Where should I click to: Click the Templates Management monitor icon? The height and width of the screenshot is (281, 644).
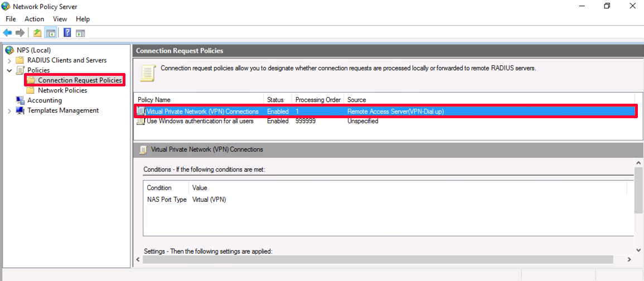[20, 110]
